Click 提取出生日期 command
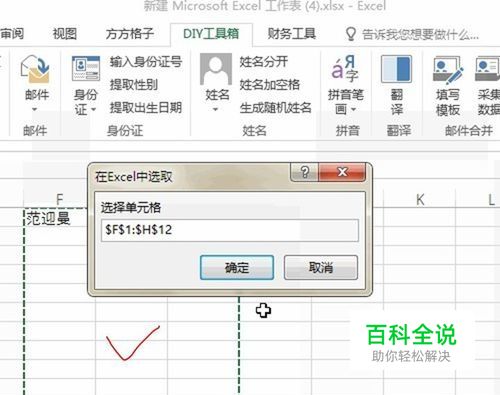This screenshot has height=395, width=500. pyautogui.click(x=146, y=108)
